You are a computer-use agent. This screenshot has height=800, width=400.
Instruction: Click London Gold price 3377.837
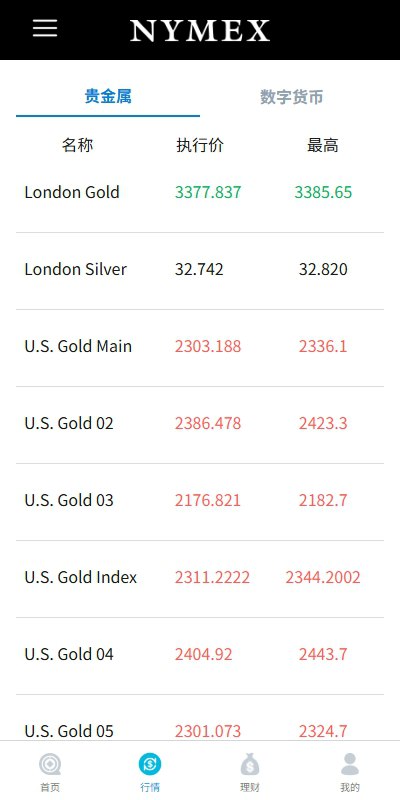208,192
